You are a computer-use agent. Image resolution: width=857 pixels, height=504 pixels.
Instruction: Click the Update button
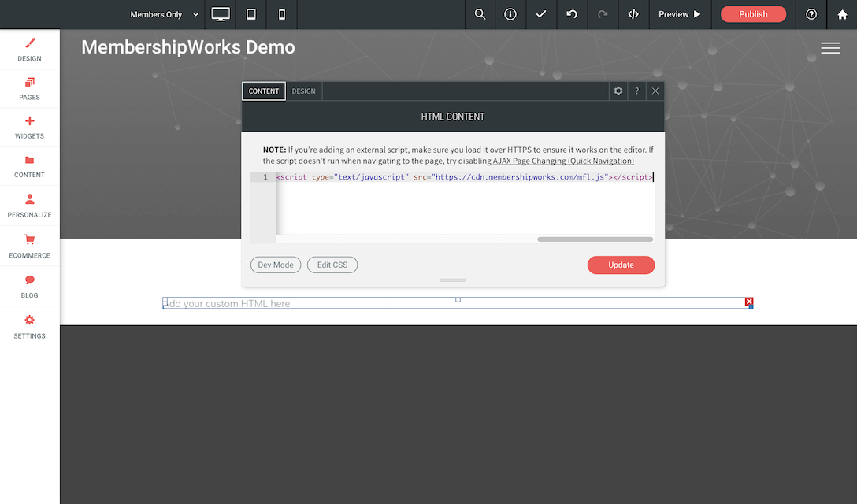[x=621, y=265]
